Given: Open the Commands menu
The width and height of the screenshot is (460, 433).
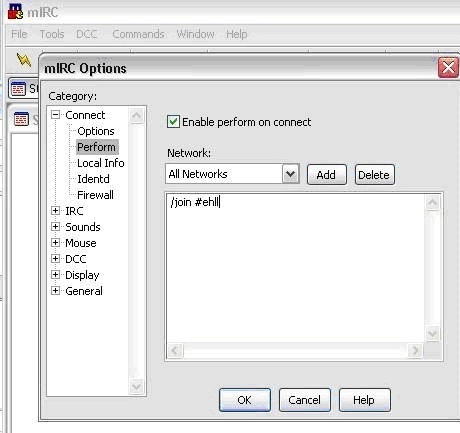Looking at the screenshot, I should (138, 34).
